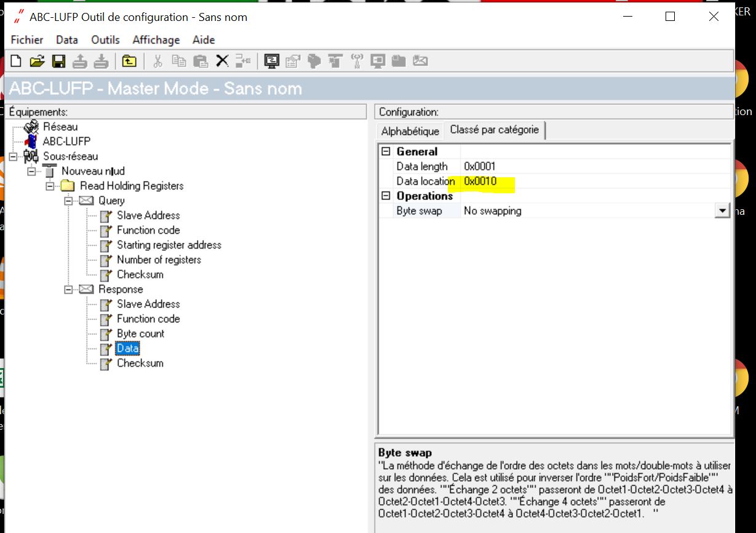Click the black X delete icon
The width and height of the screenshot is (756, 533).
(x=222, y=61)
